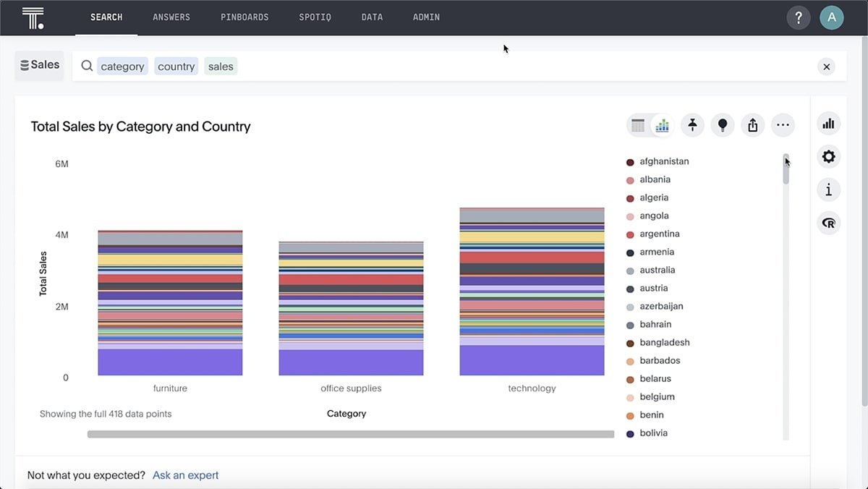Click the share icon
The height and width of the screenshot is (489, 868).
tap(752, 125)
